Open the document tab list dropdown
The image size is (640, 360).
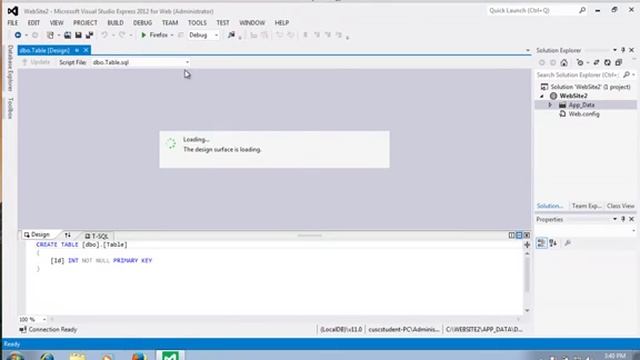(x=527, y=50)
